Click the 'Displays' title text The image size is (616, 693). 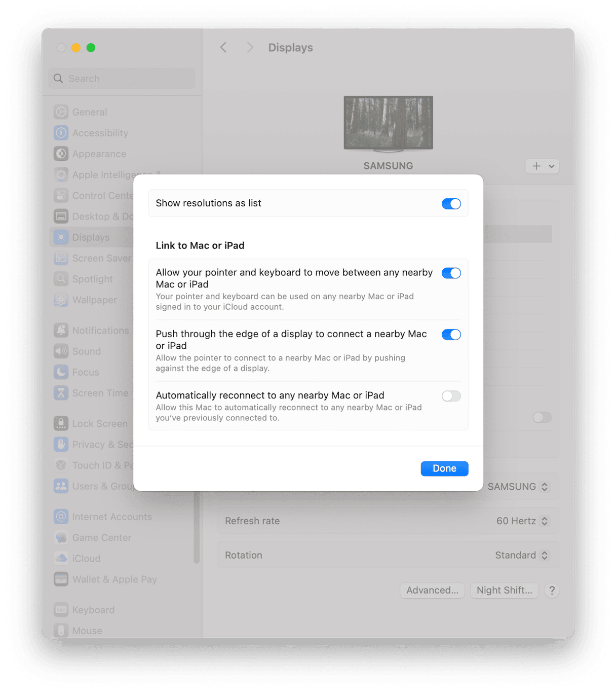290,48
